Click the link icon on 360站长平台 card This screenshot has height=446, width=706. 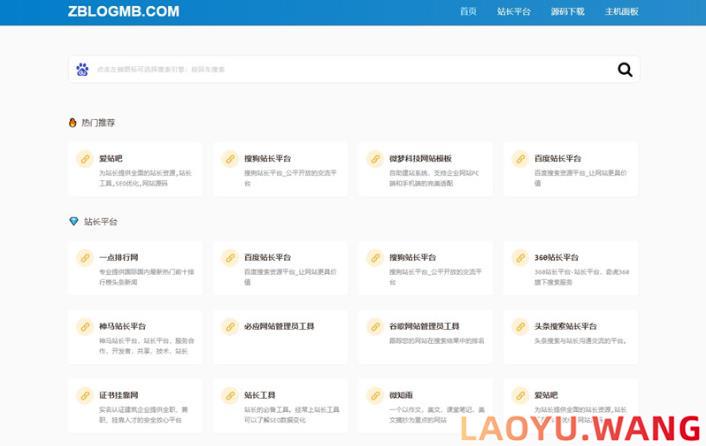click(520, 258)
